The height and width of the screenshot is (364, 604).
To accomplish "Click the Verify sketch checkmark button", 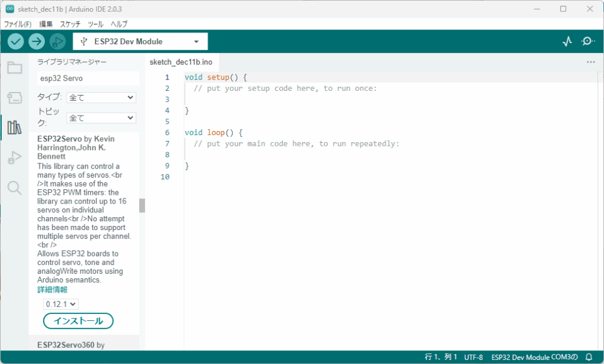I will click(16, 41).
